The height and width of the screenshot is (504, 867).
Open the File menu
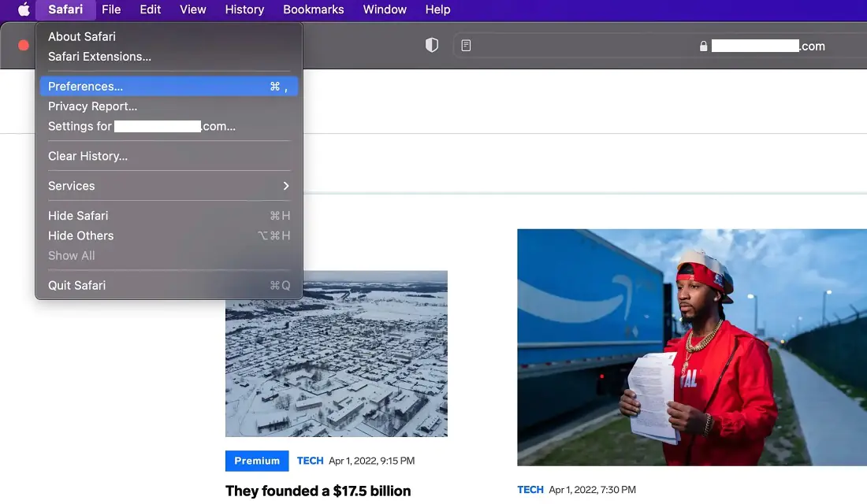111,9
